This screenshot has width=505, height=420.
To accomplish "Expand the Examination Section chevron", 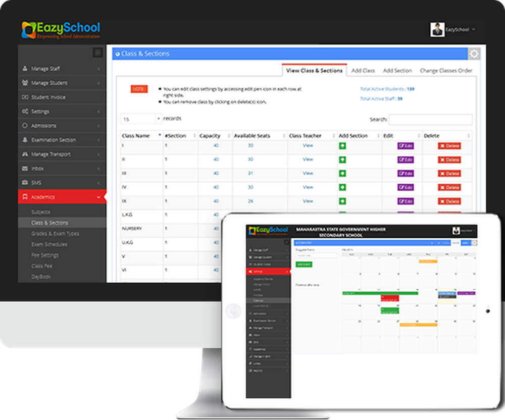I will [x=98, y=140].
